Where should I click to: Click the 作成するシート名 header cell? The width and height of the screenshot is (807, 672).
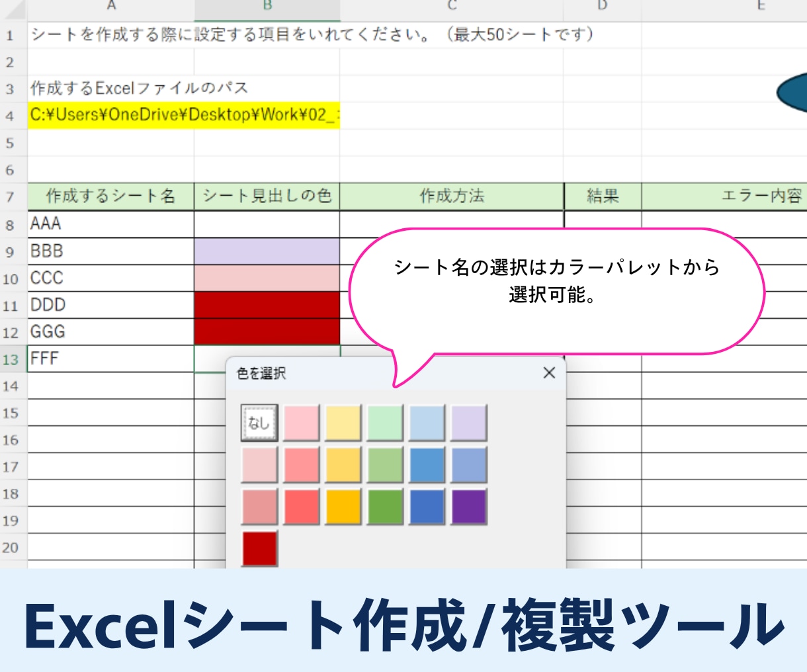click(x=111, y=196)
